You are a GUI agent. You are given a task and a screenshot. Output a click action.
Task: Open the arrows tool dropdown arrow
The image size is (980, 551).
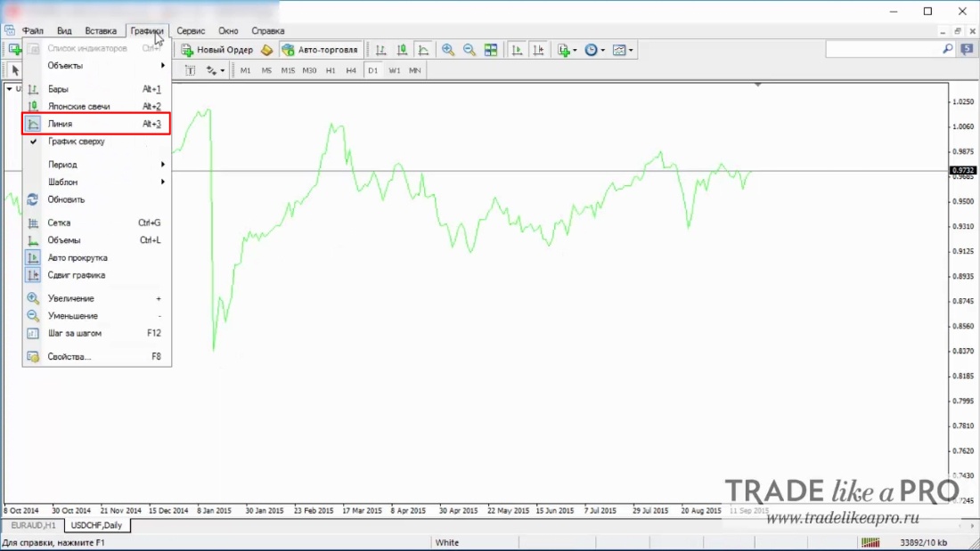(x=223, y=70)
